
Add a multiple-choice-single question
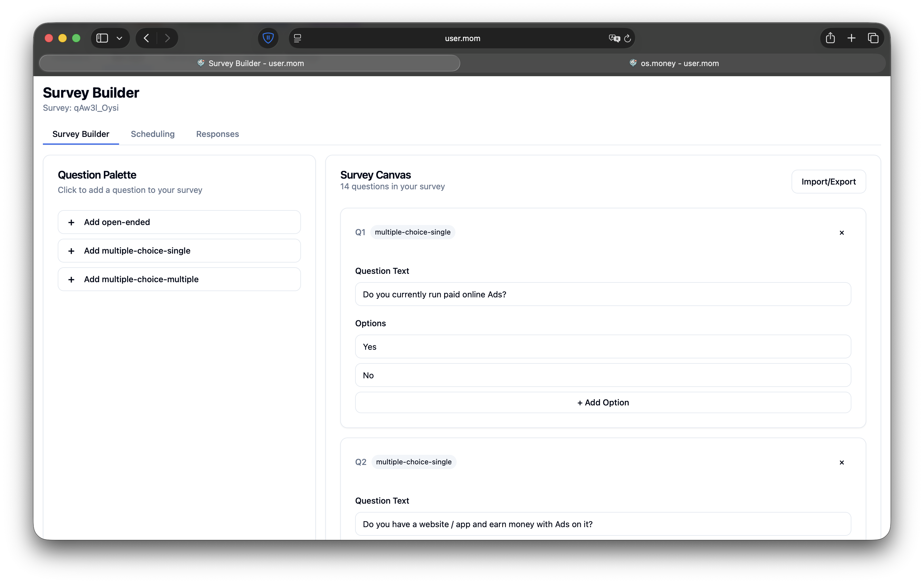click(x=179, y=251)
